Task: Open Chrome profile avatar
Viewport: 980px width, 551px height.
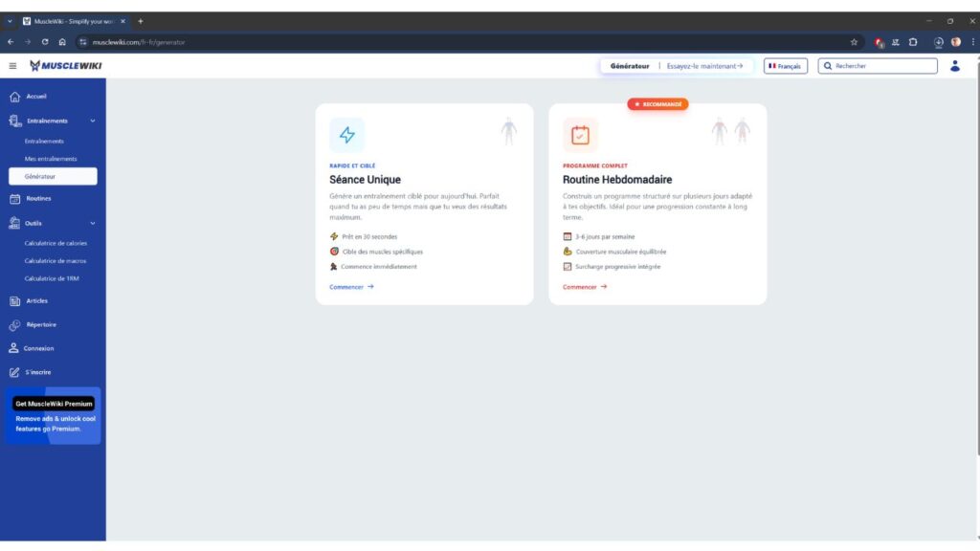Action: click(956, 42)
